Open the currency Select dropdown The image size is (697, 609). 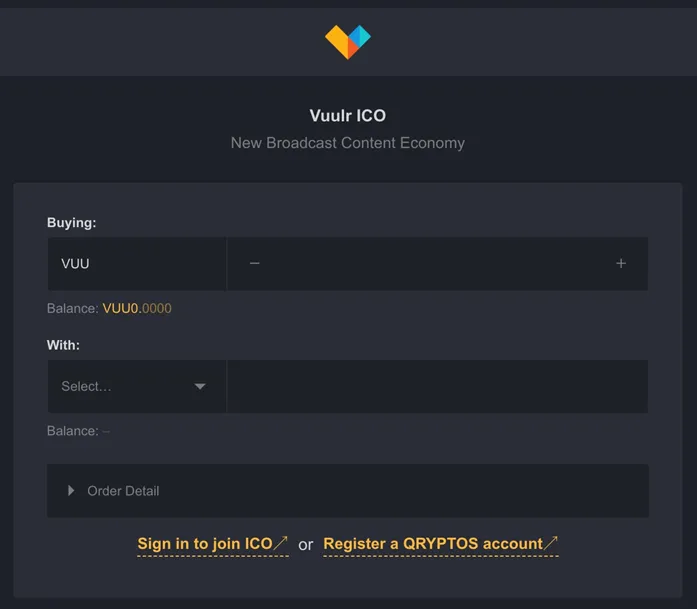pos(137,386)
